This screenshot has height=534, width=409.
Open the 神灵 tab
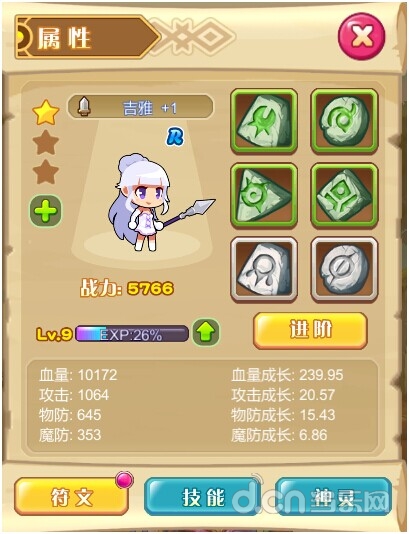click(333, 497)
